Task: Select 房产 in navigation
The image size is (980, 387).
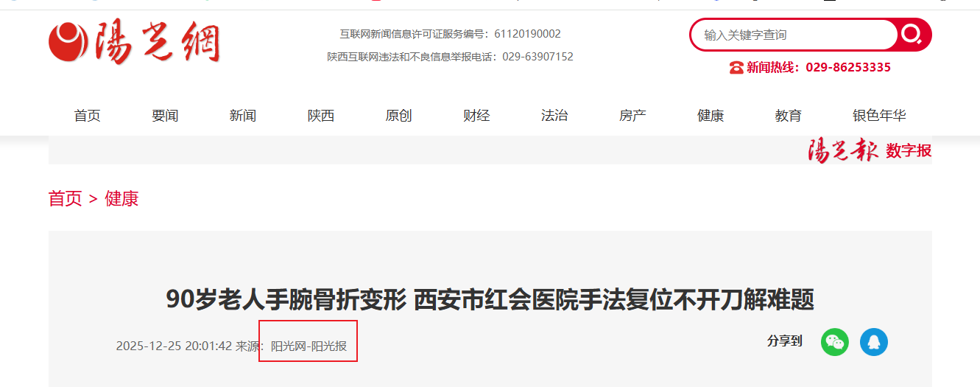Action: tap(632, 116)
